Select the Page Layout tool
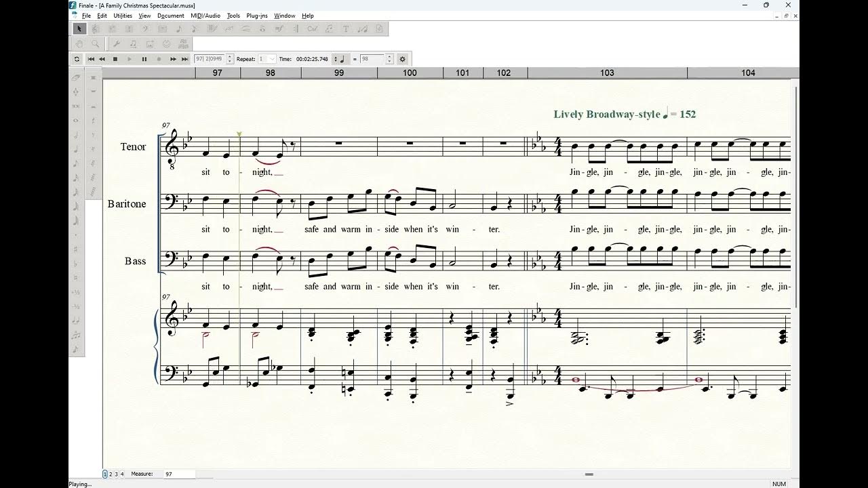This screenshot has width=868, height=488. 378,29
